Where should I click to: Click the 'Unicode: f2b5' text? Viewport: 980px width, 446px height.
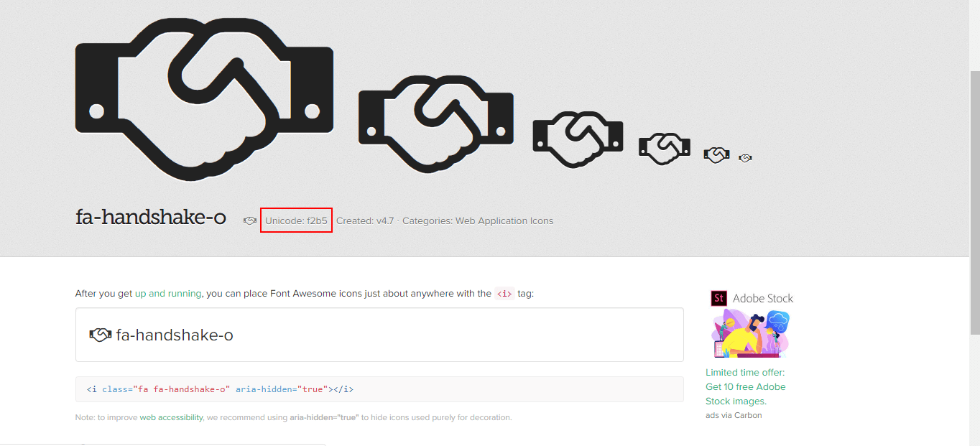pyautogui.click(x=296, y=221)
